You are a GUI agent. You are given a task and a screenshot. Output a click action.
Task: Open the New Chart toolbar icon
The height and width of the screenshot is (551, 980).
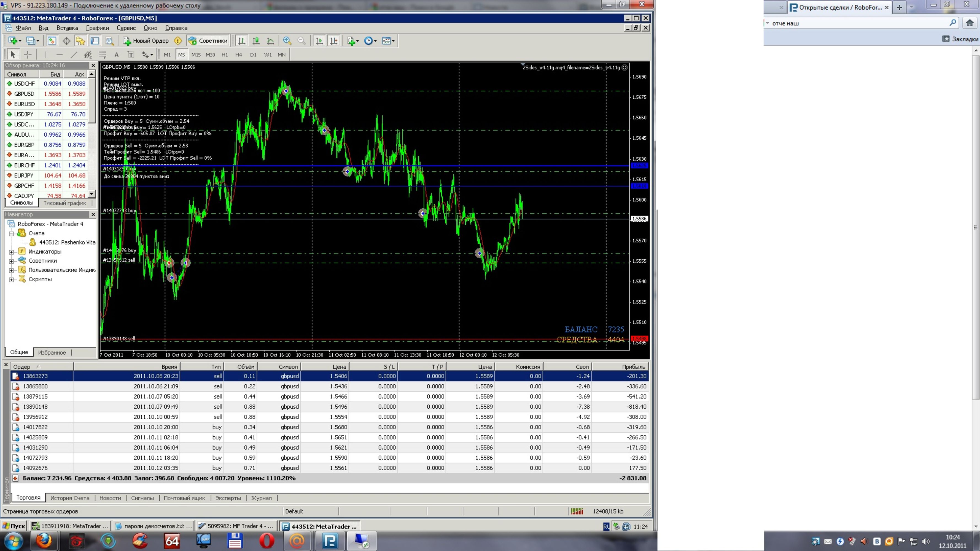point(15,41)
